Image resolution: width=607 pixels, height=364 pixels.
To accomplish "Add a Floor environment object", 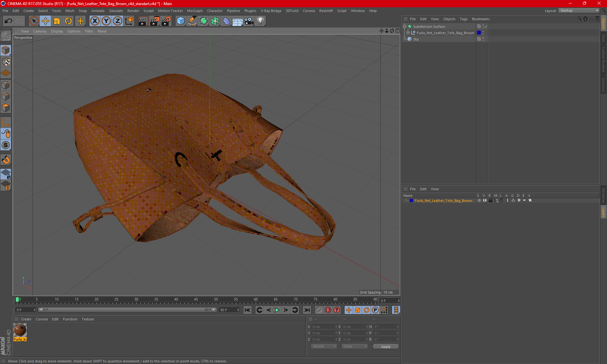I will (237, 21).
